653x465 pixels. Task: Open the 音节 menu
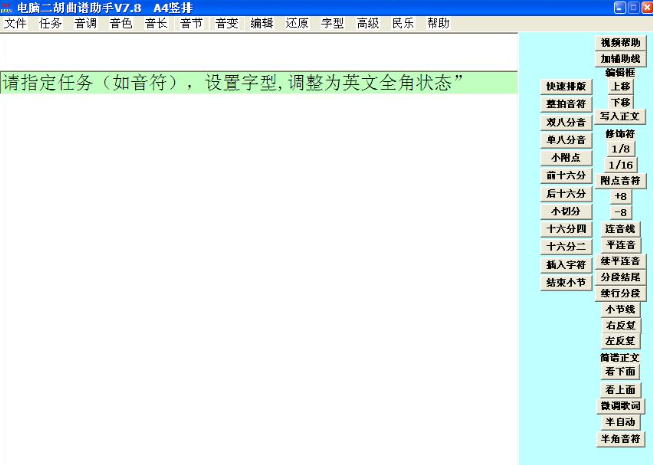[191, 23]
